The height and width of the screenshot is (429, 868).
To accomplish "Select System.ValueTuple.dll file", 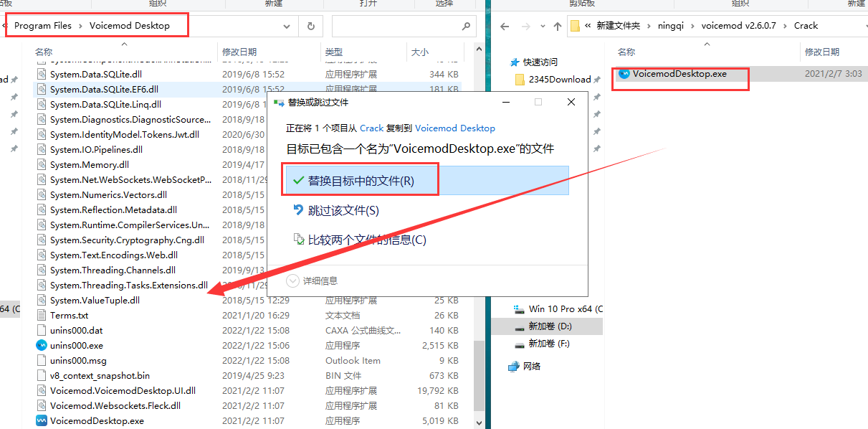I will pyautogui.click(x=95, y=301).
